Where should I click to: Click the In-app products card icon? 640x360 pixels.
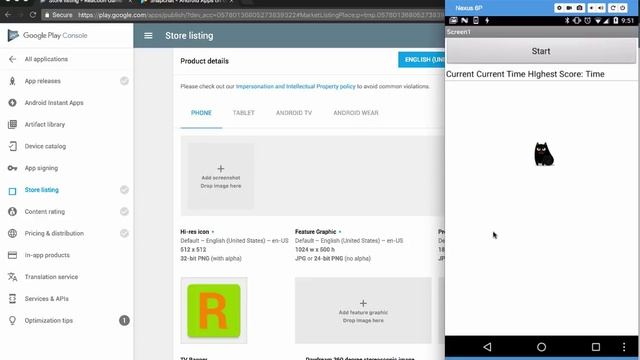(12, 255)
